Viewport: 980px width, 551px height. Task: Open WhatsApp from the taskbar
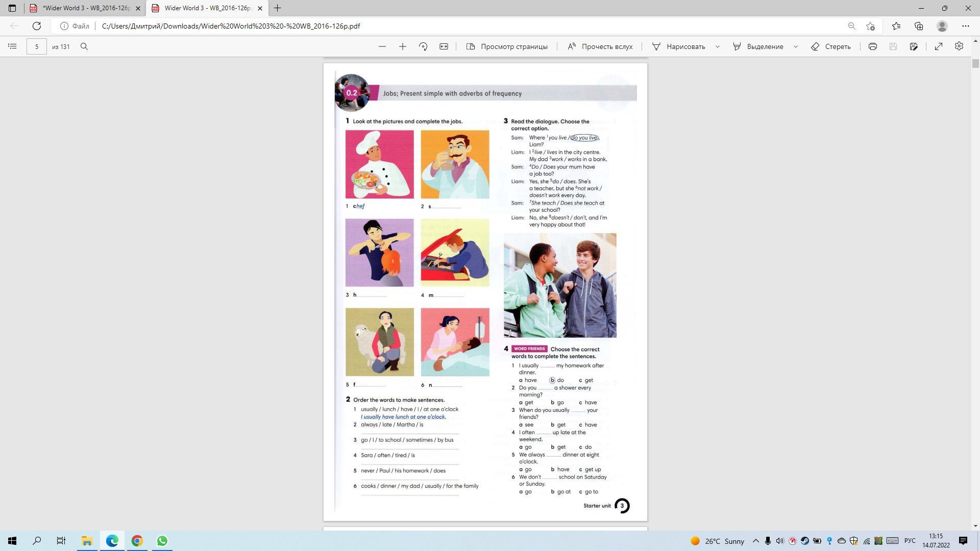(x=162, y=541)
